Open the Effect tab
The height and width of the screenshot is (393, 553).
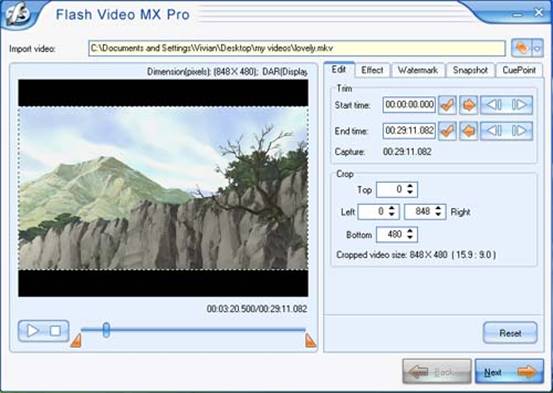click(372, 70)
